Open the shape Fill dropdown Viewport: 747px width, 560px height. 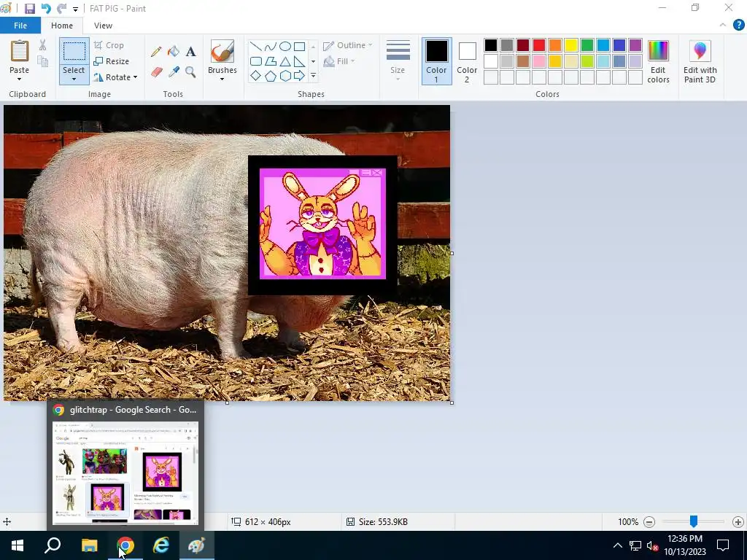pos(338,61)
